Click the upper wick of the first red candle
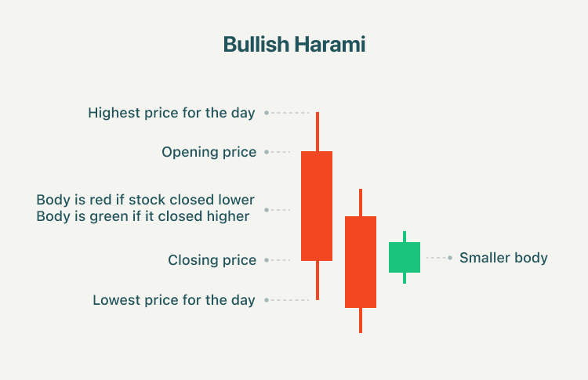 click(317, 132)
